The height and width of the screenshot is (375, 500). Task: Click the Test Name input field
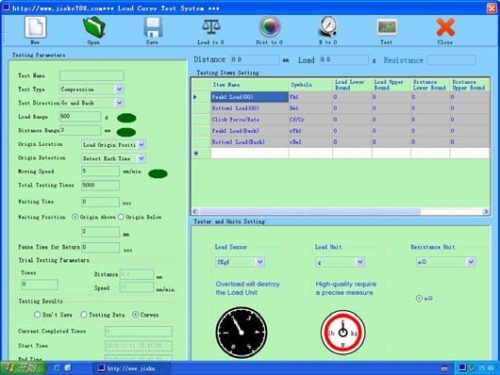coord(92,76)
